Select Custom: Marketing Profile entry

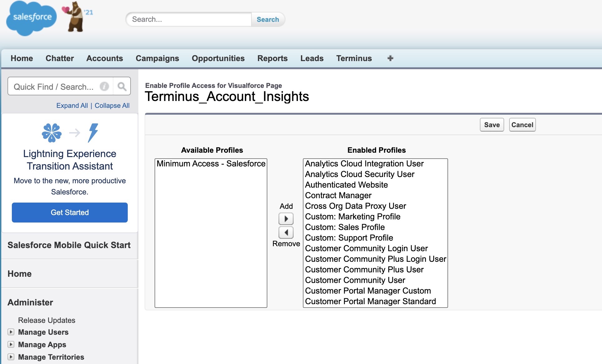[375, 217]
